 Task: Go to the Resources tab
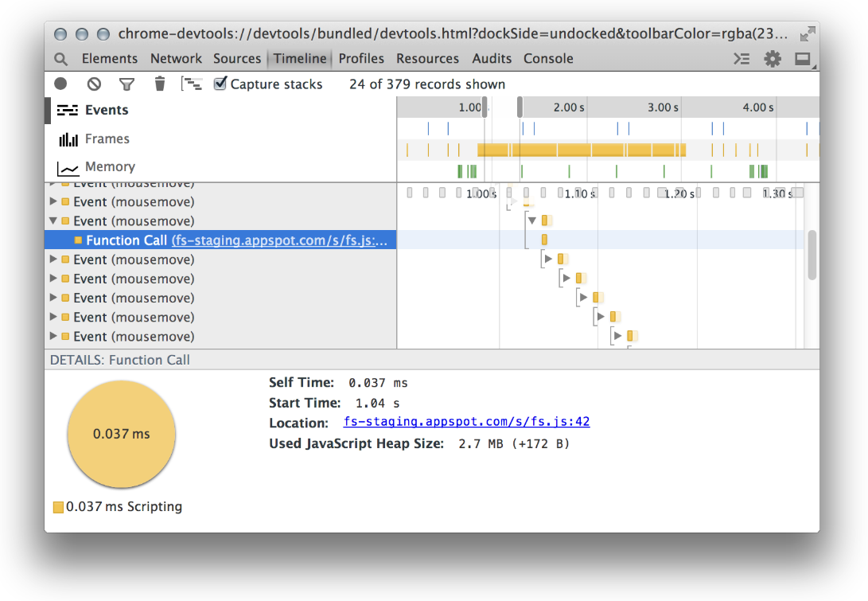coord(427,58)
